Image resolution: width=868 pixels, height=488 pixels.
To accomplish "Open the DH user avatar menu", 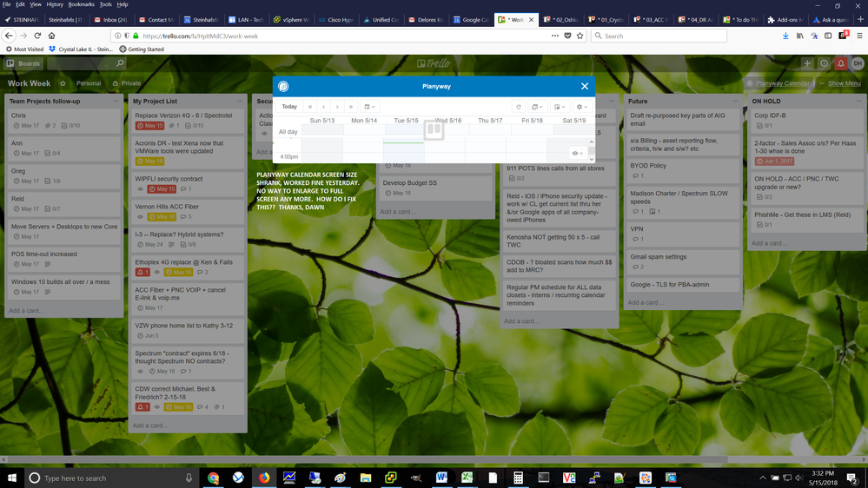I will [x=858, y=63].
